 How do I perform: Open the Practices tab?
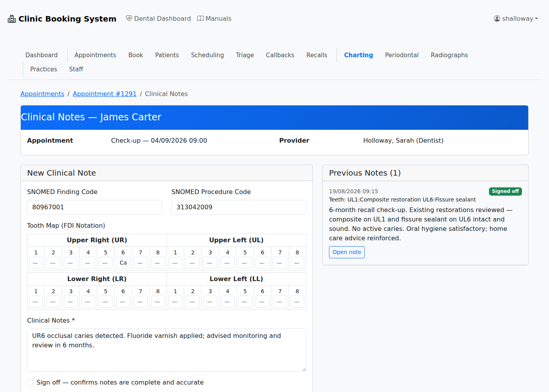tap(44, 69)
